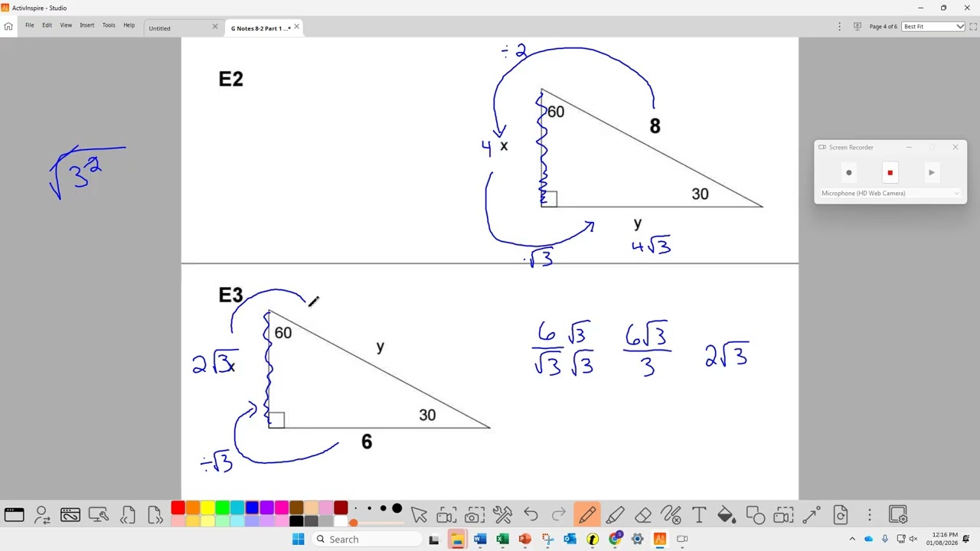Undo the last action
The height and width of the screenshot is (551, 980).
[531, 515]
